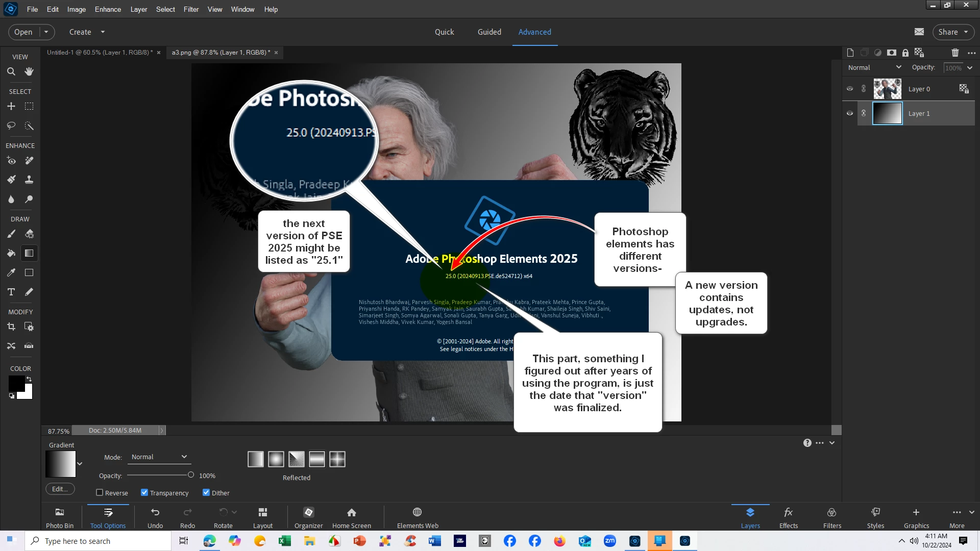Select the Lasso tool

click(x=11, y=126)
